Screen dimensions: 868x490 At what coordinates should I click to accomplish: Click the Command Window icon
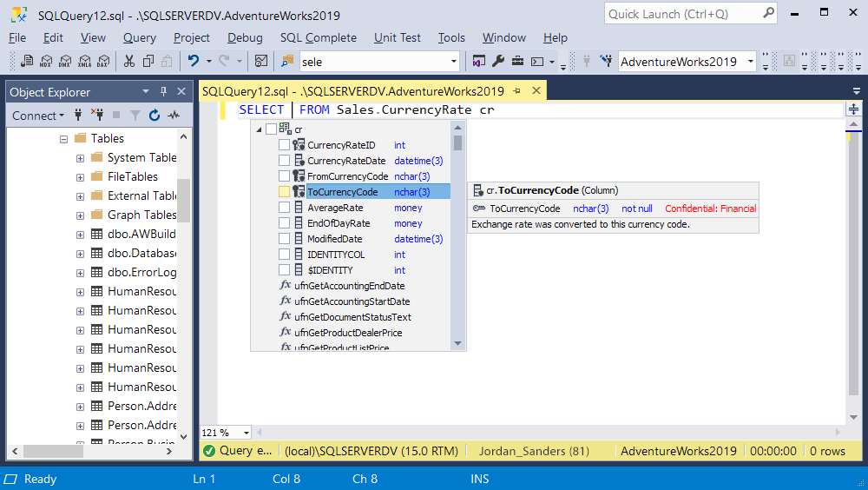(x=537, y=62)
